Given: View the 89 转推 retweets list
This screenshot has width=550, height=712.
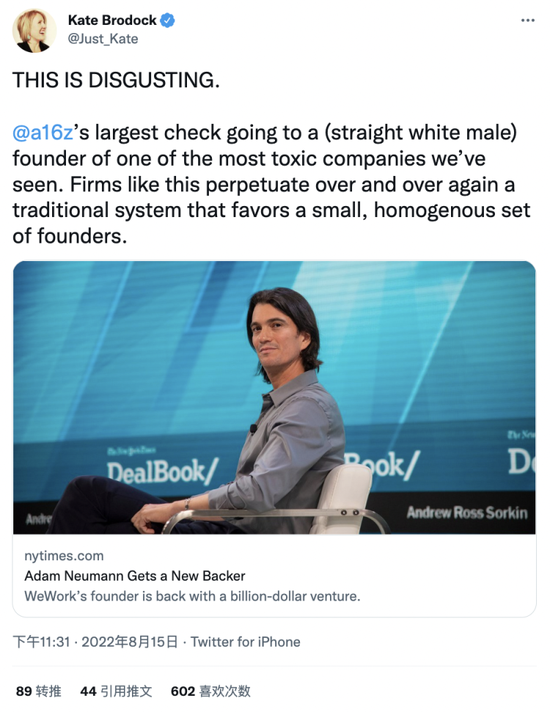Looking at the screenshot, I should (x=38, y=692).
